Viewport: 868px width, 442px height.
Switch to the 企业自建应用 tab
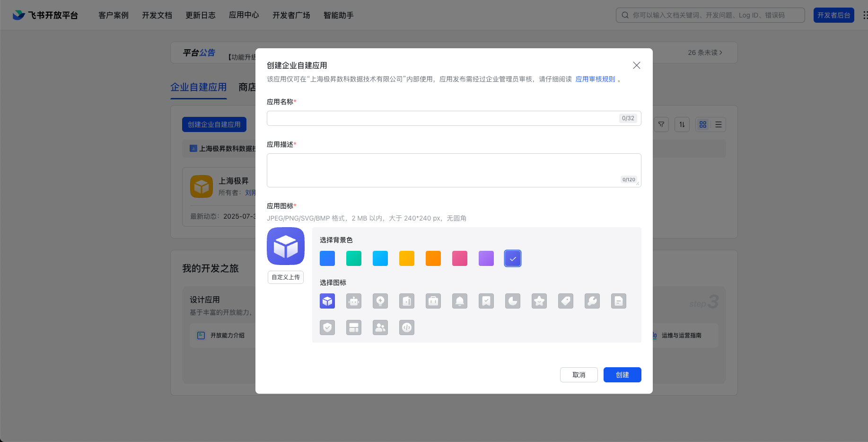click(x=198, y=87)
